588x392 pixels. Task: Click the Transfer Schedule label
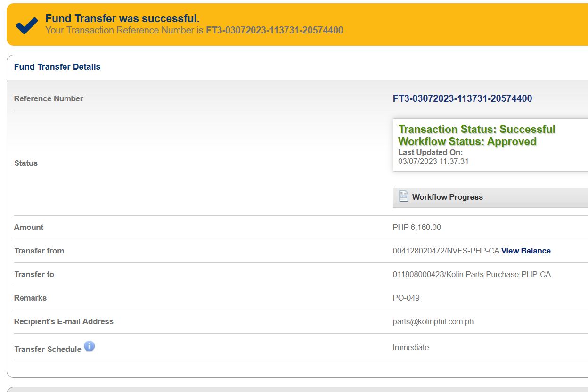(48, 349)
